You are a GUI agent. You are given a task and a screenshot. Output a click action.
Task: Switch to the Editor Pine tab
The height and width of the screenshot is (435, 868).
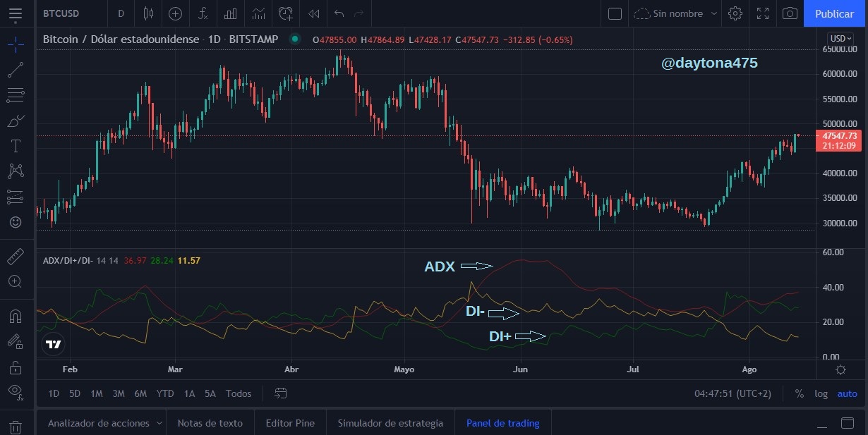[x=290, y=423]
